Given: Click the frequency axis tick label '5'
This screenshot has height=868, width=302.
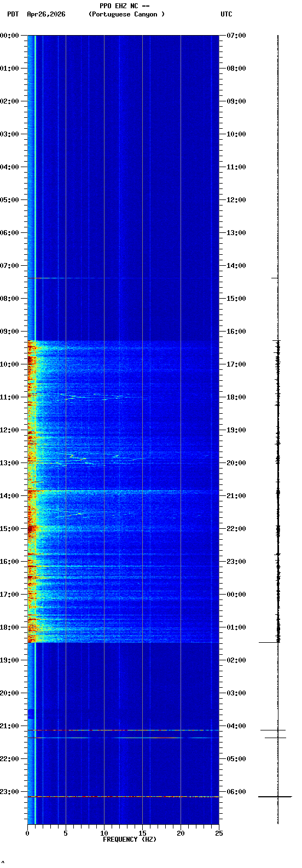Looking at the screenshot, I should 66,833.
